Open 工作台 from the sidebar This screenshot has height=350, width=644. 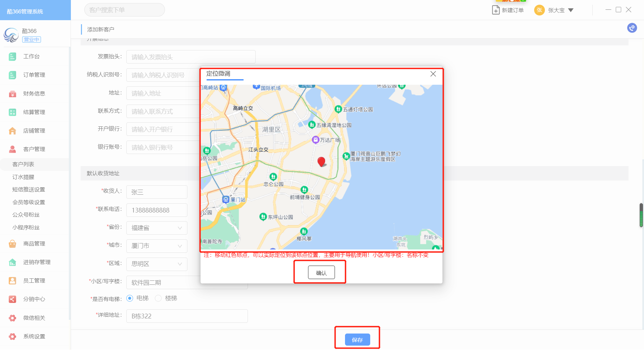point(31,56)
